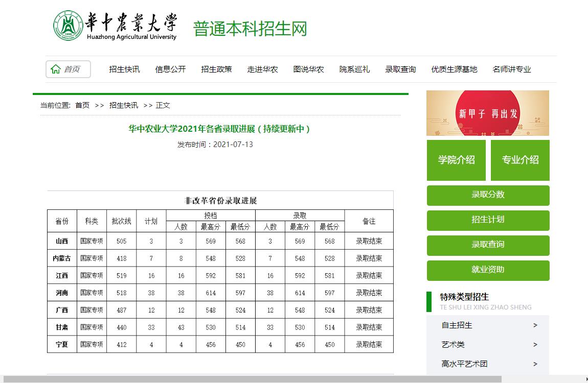
Task: Go to 招生政策 in the navigation
Action: (x=216, y=69)
